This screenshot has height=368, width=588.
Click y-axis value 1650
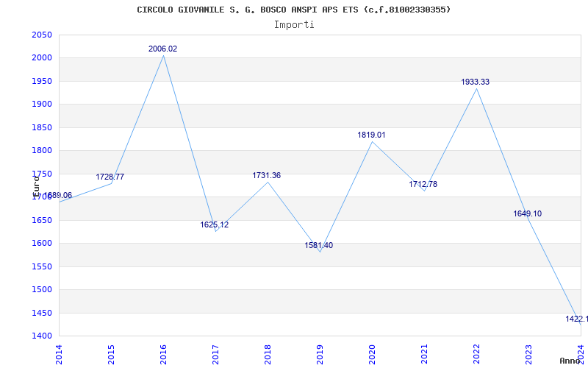click(x=42, y=220)
